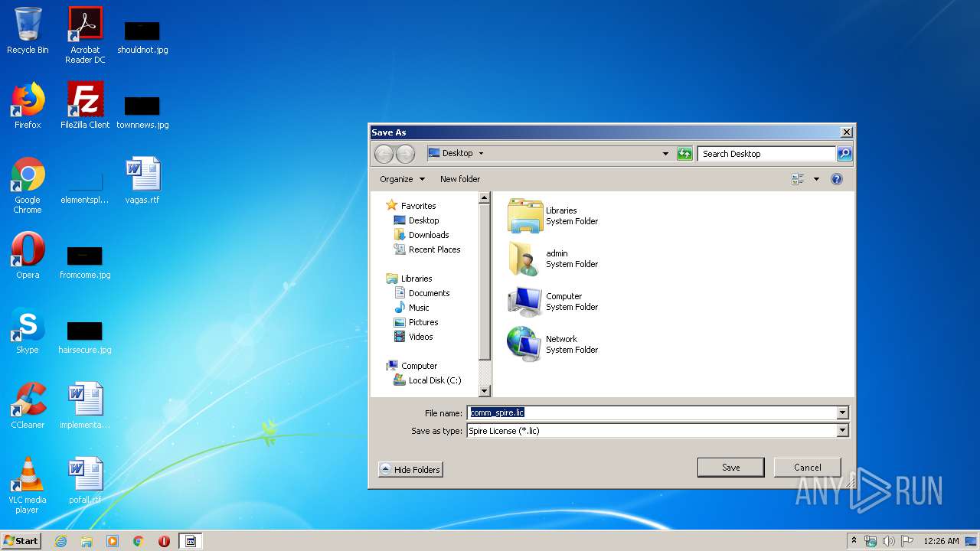Select Downloads under Favorites
The image size is (980, 551).
(x=421, y=235)
